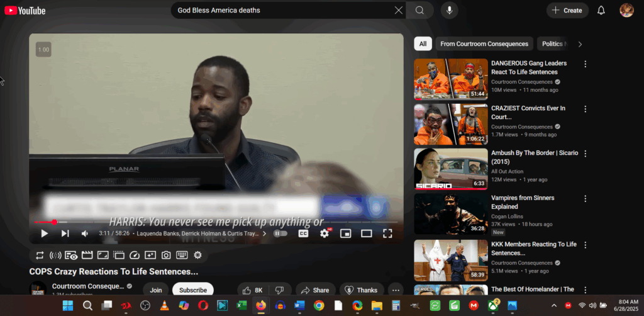Image resolution: width=644 pixels, height=316 pixels.
Task: Toggle cinema mode clapperboard icon
Action: point(87,255)
